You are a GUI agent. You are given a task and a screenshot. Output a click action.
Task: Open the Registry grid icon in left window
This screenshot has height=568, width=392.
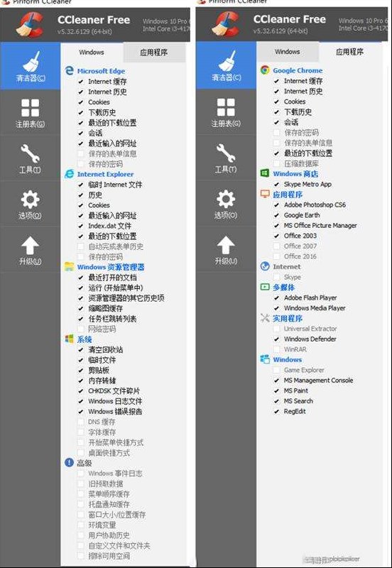click(x=30, y=108)
